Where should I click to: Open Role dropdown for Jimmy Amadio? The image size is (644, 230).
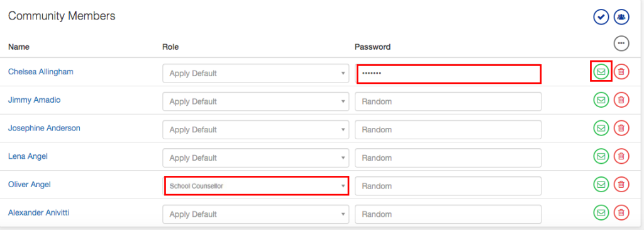tap(256, 101)
